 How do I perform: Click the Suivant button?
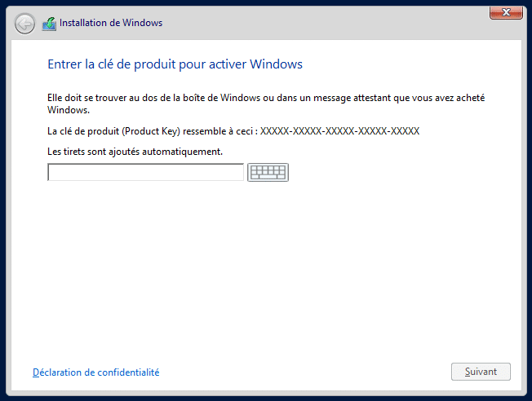tap(481, 372)
